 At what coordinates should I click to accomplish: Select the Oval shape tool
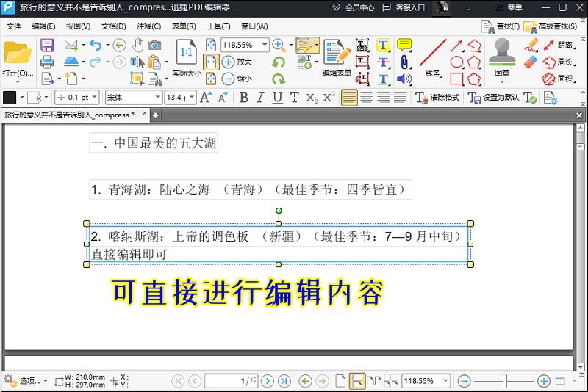coord(456,62)
